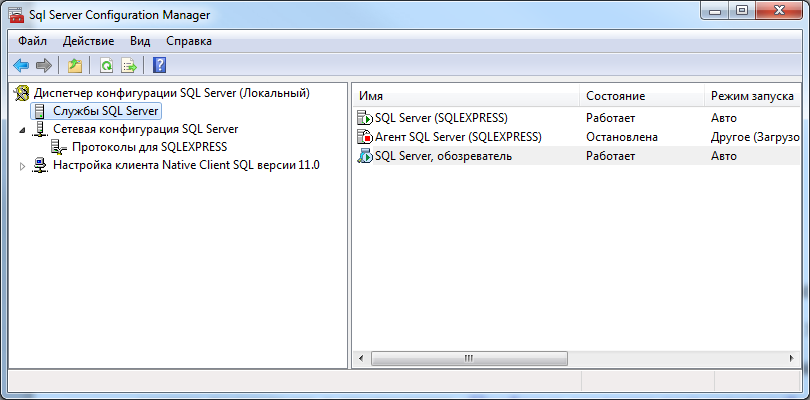The image size is (810, 400).
Task: Click the Back arrow toolbar icon
Action: [x=20, y=66]
